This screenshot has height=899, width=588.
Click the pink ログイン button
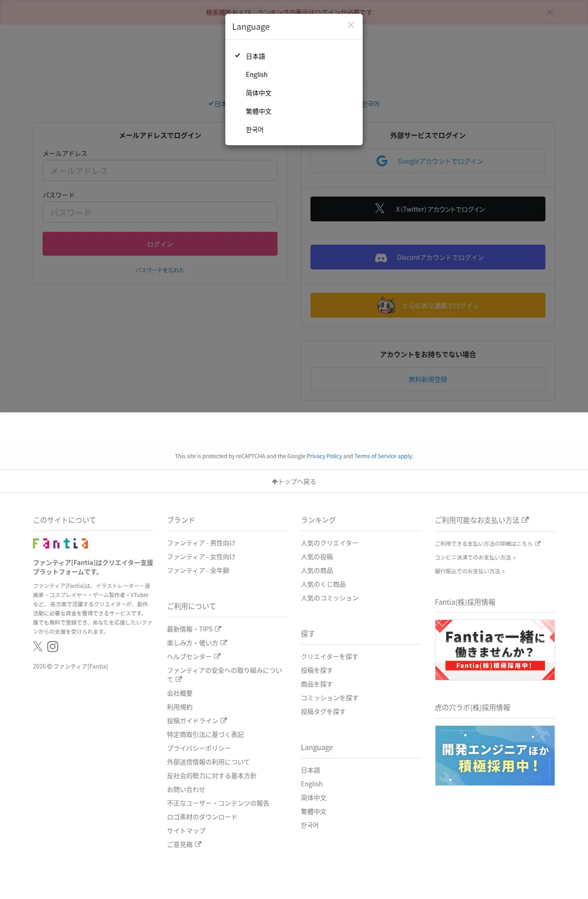click(160, 244)
